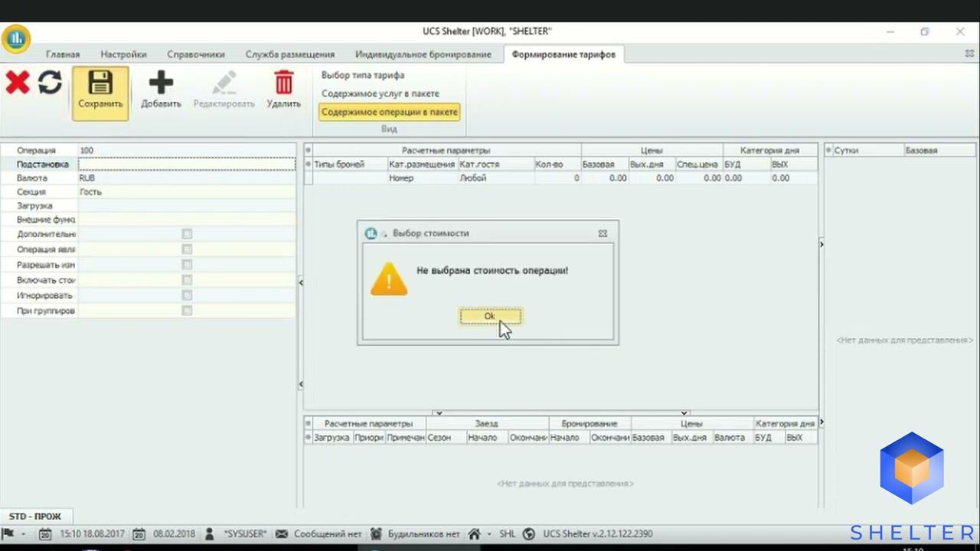Expand dropdown arrow next to home icon
This screenshot has width=980, height=551.
pos(489,534)
